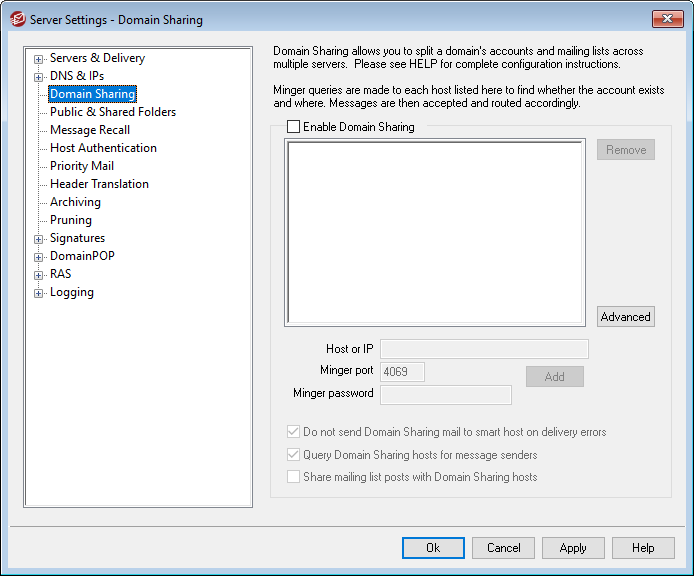Click the Advanced button
The width and height of the screenshot is (694, 576).
[x=625, y=317]
